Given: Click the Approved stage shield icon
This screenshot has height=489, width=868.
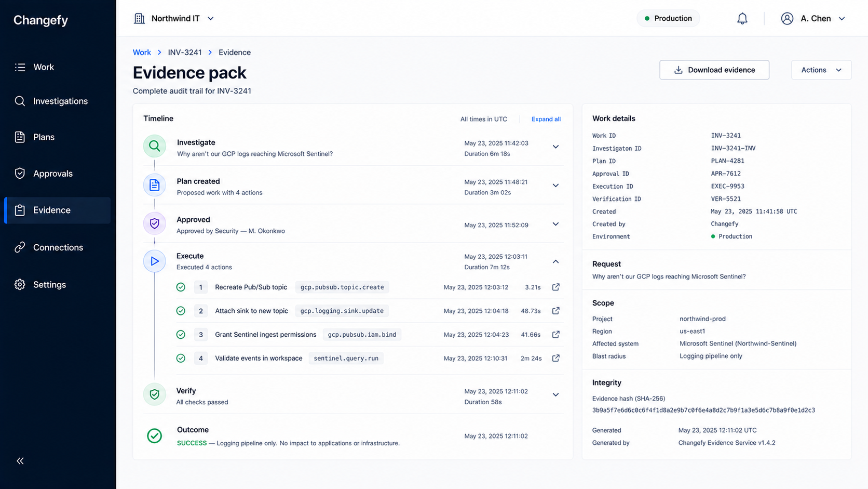Looking at the screenshot, I should [x=155, y=223].
